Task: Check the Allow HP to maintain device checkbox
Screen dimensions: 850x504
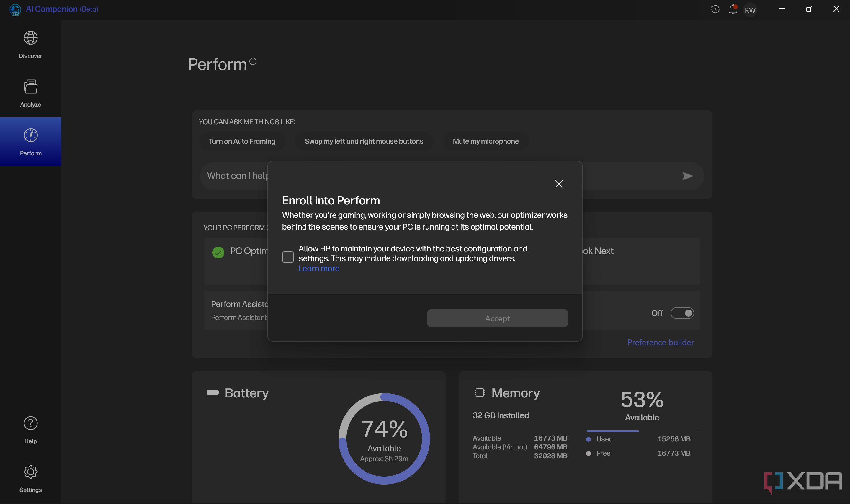Action: [x=288, y=257]
